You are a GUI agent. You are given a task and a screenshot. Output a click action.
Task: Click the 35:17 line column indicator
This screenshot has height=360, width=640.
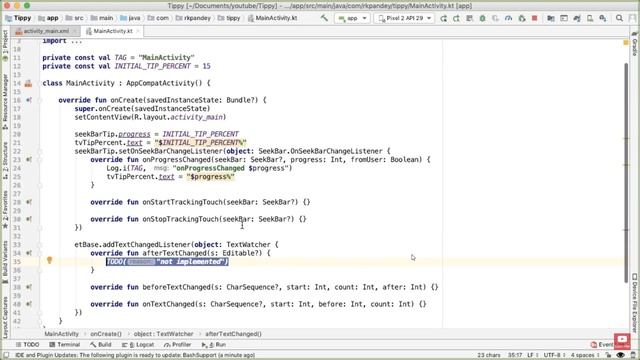pyautogui.click(x=515, y=356)
